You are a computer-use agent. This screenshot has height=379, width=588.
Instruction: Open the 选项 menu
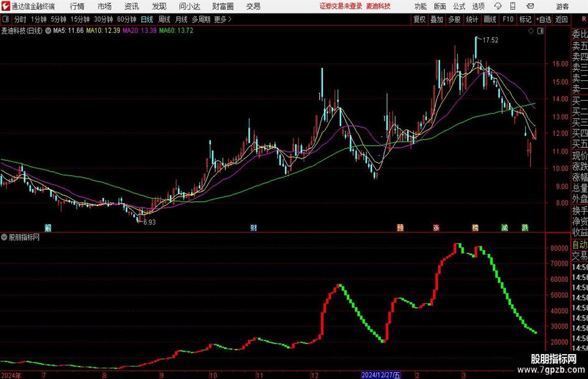click(478, 6)
